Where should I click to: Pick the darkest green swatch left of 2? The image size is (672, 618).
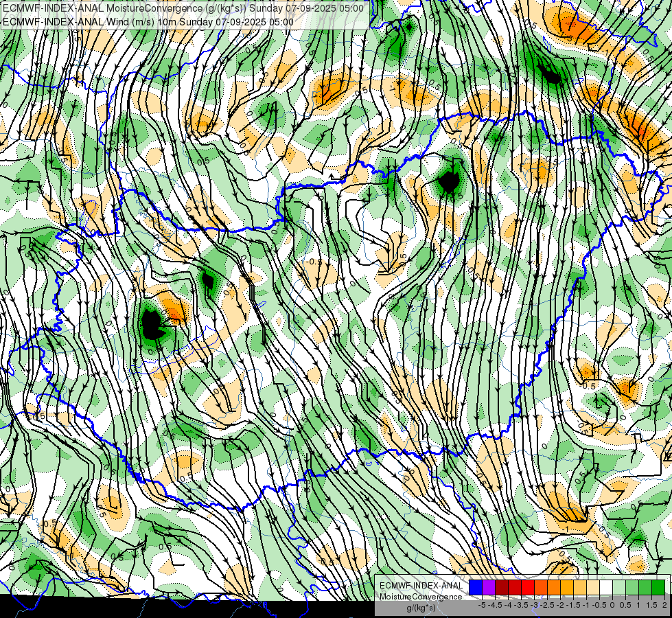(x=658, y=588)
